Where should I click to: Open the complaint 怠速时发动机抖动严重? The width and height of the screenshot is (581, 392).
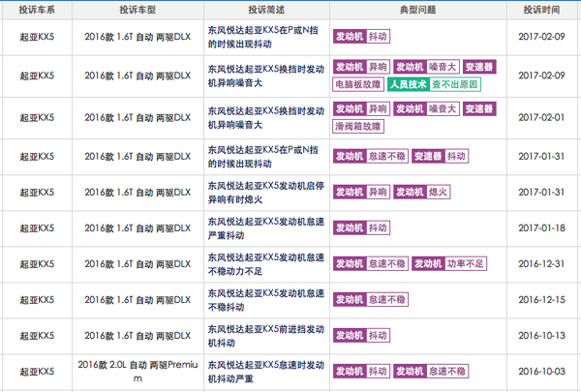tap(266, 372)
